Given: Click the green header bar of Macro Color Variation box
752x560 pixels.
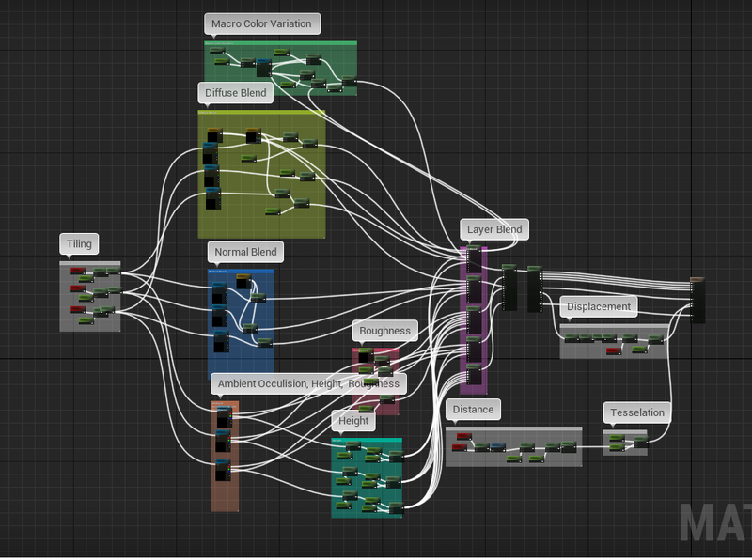Looking at the screenshot, I should point(280,42).
